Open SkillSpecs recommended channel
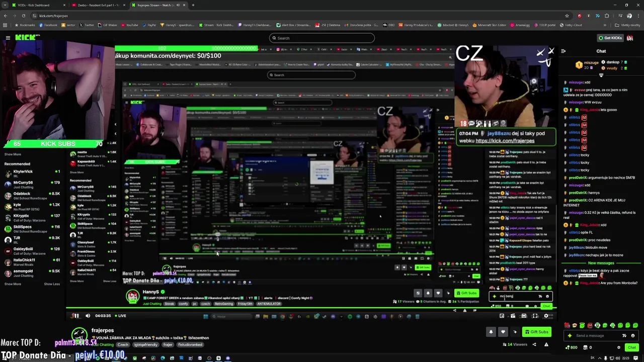The width and height of the screenshot is (644, 362). pyautogui.click(x=32, y=229)
